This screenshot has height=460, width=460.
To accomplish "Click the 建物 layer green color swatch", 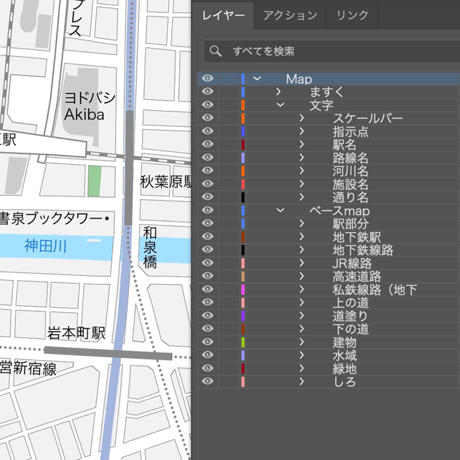I will click(x=243, y=342).
